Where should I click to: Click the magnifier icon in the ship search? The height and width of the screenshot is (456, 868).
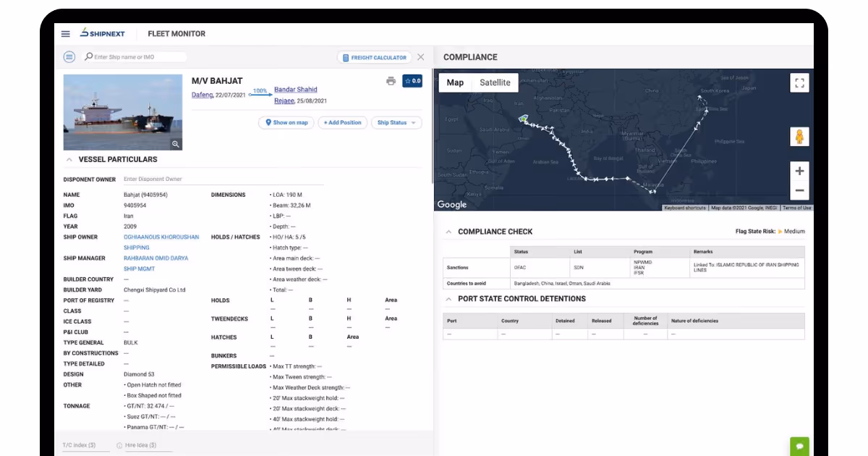coord(89,56)
